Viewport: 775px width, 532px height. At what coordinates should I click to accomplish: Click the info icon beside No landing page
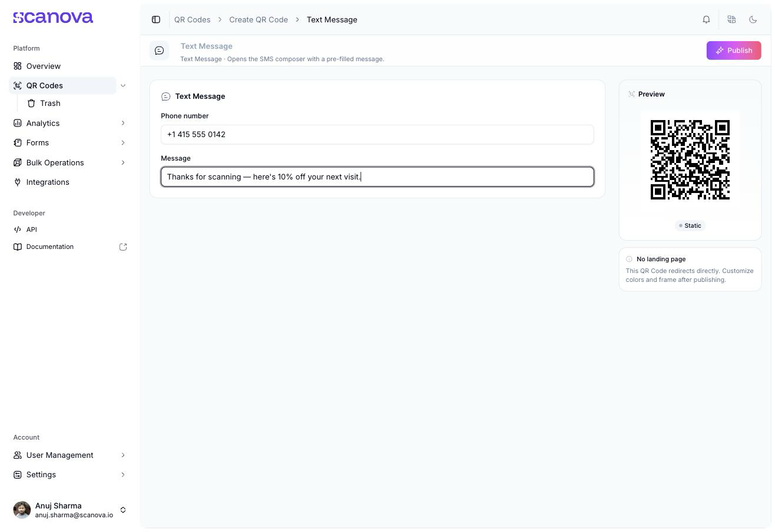[x=629, y=259]
